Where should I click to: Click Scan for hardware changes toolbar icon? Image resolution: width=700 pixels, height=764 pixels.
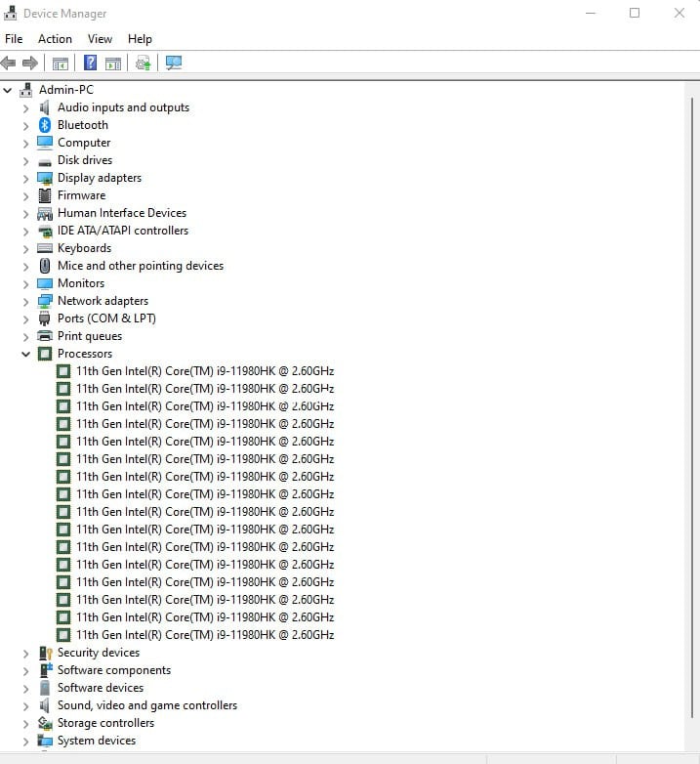pyautogui.click(x=174, y=64)
